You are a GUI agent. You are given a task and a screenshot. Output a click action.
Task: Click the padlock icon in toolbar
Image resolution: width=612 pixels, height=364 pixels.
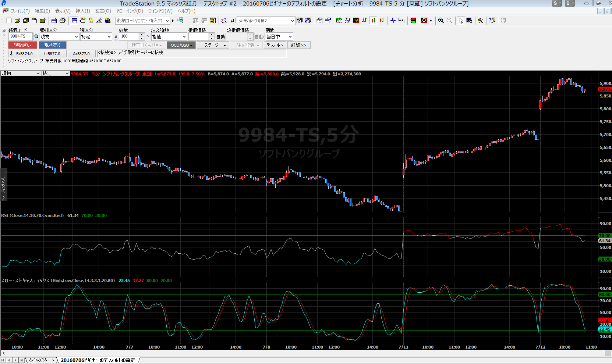pos(91,21)
